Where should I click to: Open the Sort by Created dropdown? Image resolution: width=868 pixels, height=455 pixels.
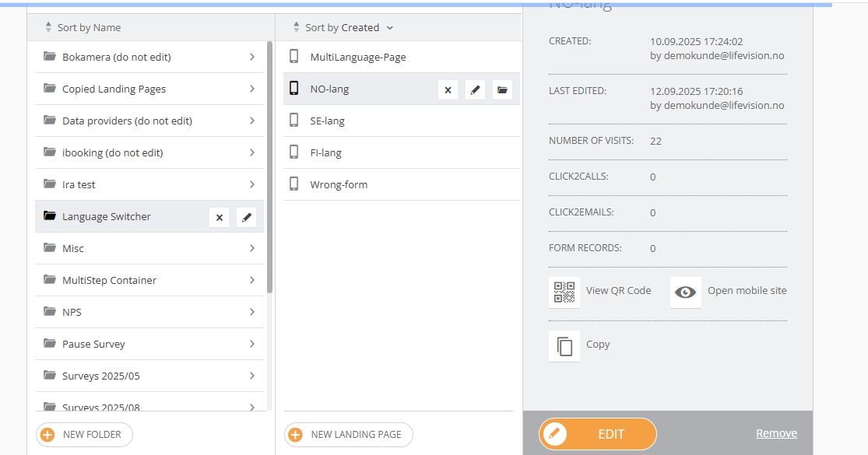343,27
